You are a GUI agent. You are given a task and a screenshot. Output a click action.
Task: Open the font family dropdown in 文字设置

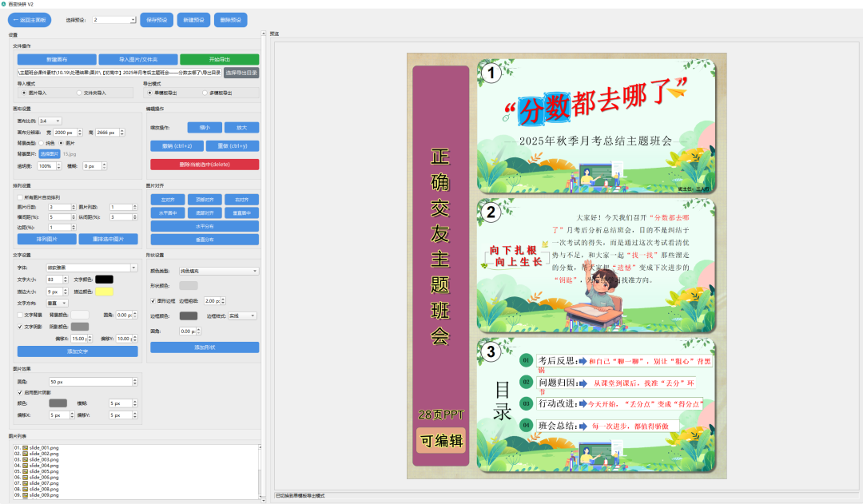pos(92,267)
